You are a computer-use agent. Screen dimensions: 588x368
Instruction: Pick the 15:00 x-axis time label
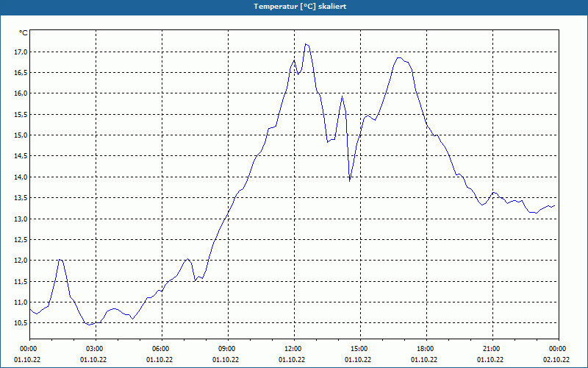click(359, 349)
